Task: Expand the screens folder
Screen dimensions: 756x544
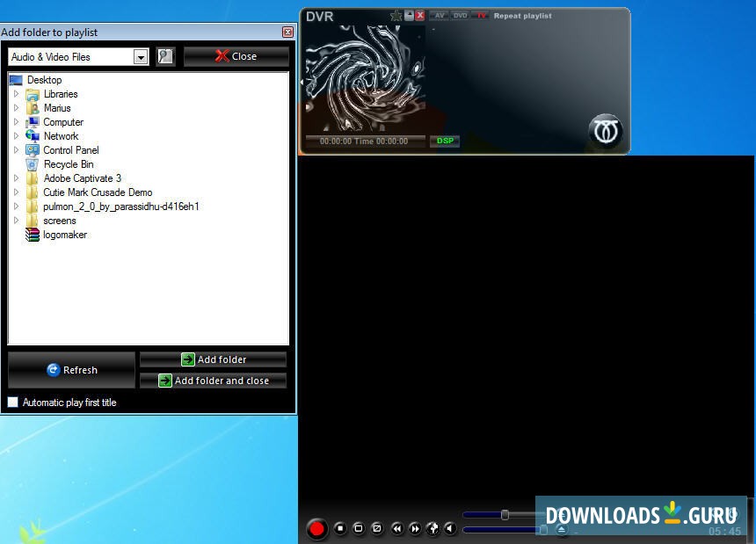Action: coord(16,221)
